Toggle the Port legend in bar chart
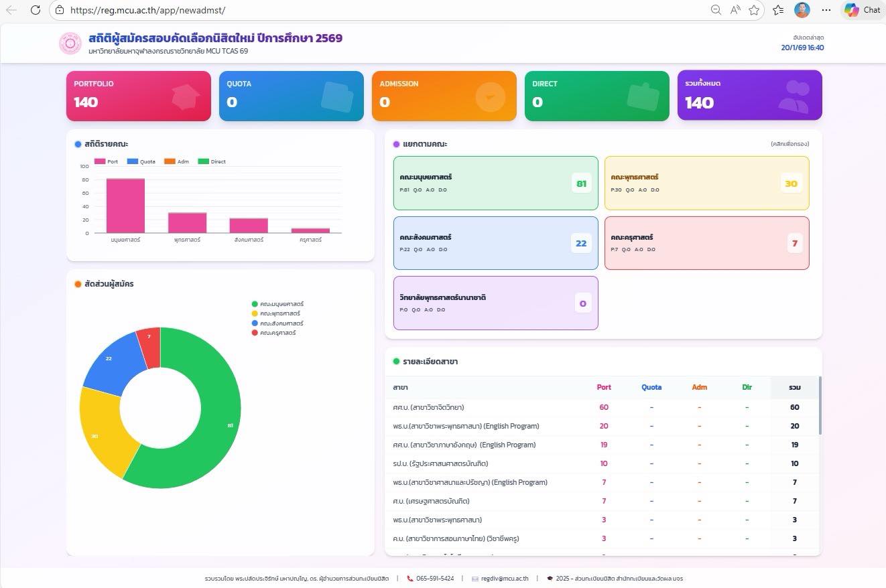Image resolution: width=886 pixels, height=588 pixels. tap(106, 161)
